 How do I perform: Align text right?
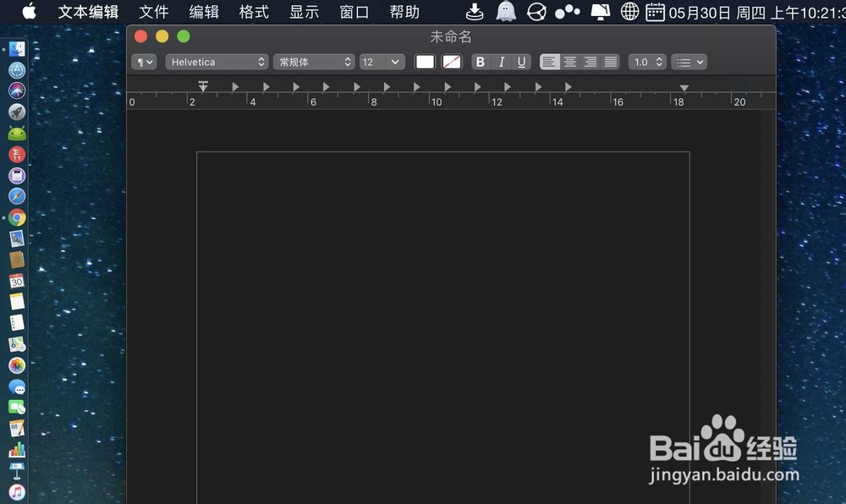(x=591, y=62)
